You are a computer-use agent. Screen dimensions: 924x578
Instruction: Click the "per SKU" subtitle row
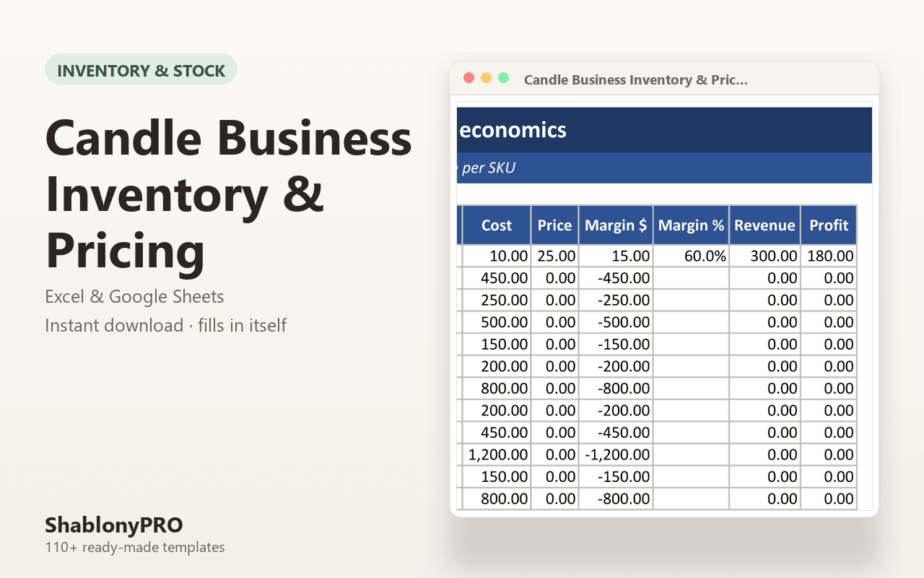click(x=665, y=168)
